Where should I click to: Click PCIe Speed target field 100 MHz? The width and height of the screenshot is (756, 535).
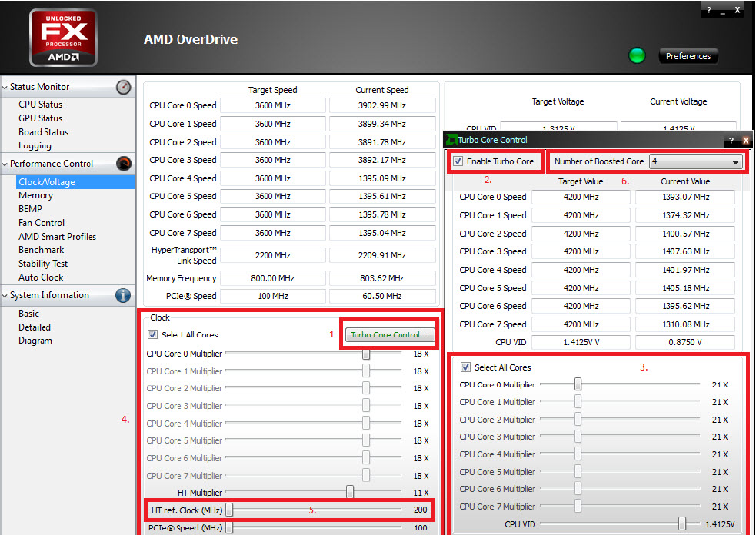click(273, 296)
